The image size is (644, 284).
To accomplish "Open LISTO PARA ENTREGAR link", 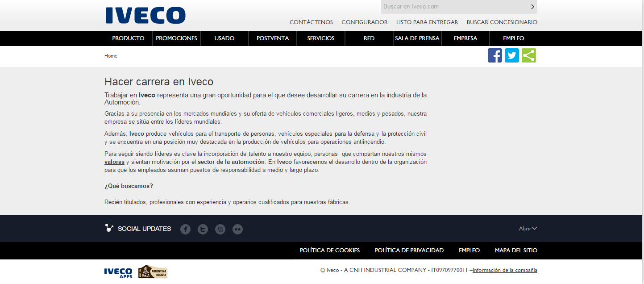I will point(427,22).
